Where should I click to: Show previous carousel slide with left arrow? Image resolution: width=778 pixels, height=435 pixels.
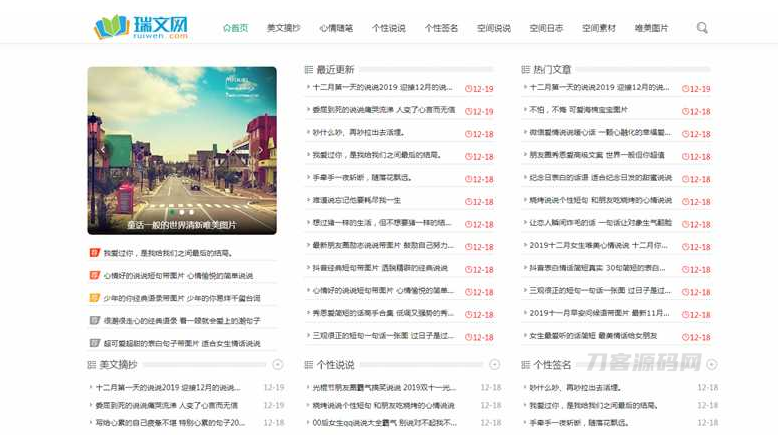103,150
